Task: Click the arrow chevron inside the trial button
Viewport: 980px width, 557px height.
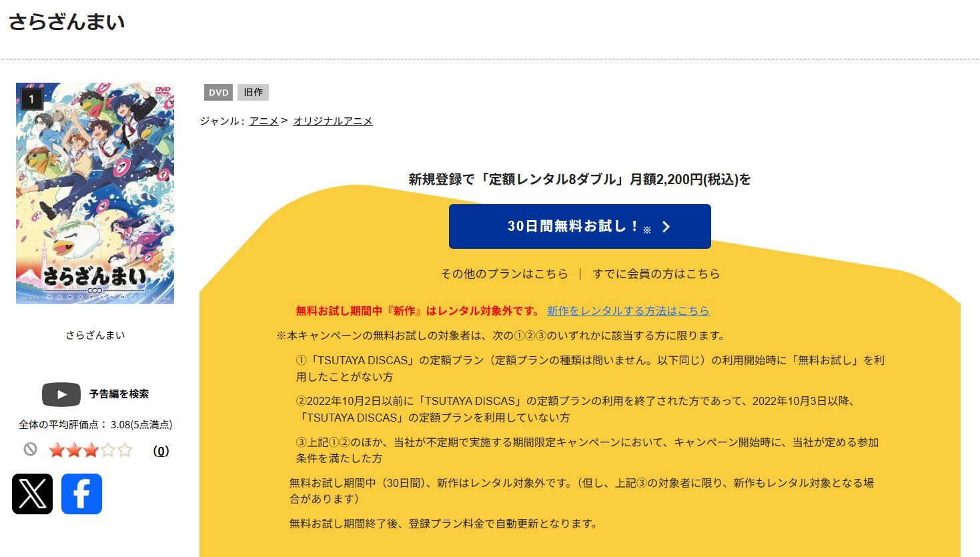Action: 666,227
